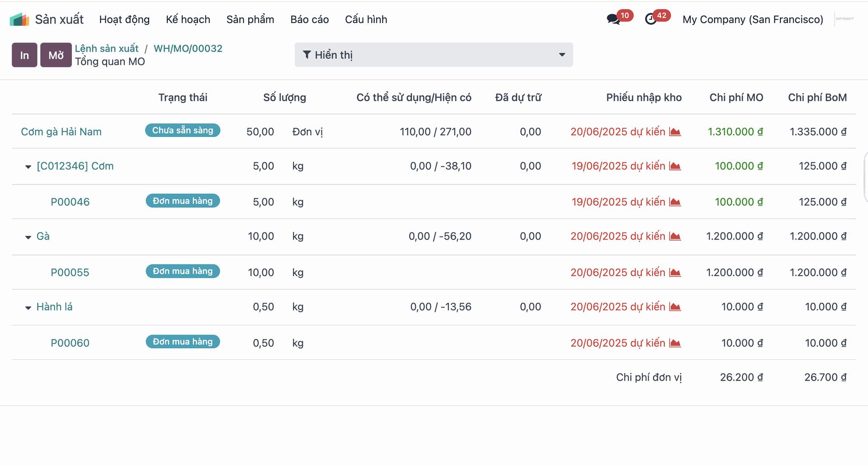
Task: Click forecast chart icon in P00060 row
Action: click(675, 343)
